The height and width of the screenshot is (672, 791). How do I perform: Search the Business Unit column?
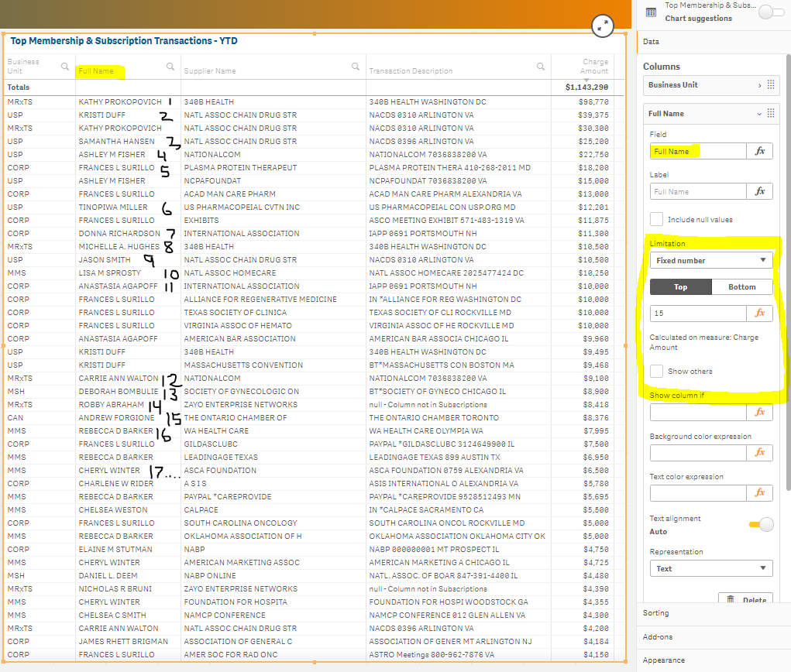tap(65, 66)
